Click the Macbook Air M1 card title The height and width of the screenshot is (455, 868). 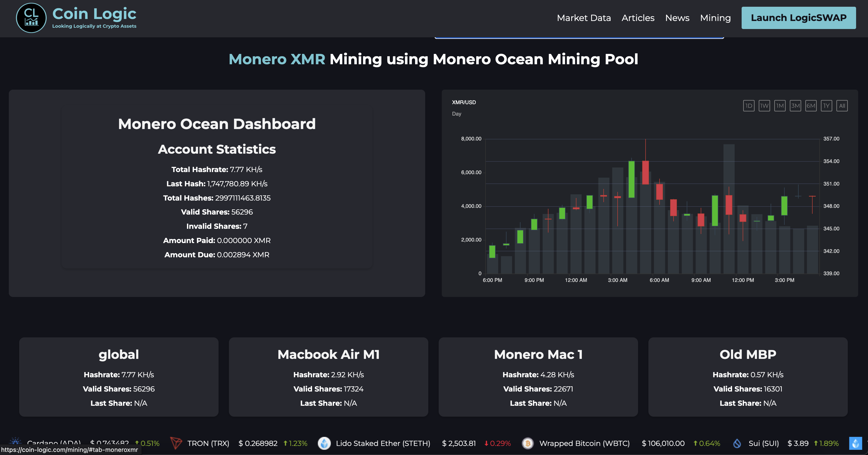[x=329, y=354]
